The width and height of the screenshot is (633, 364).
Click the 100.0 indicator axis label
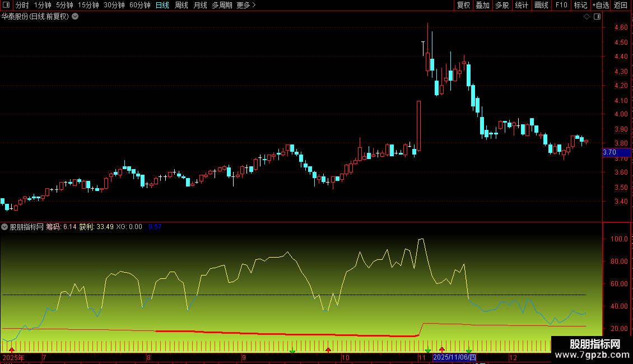619,239
